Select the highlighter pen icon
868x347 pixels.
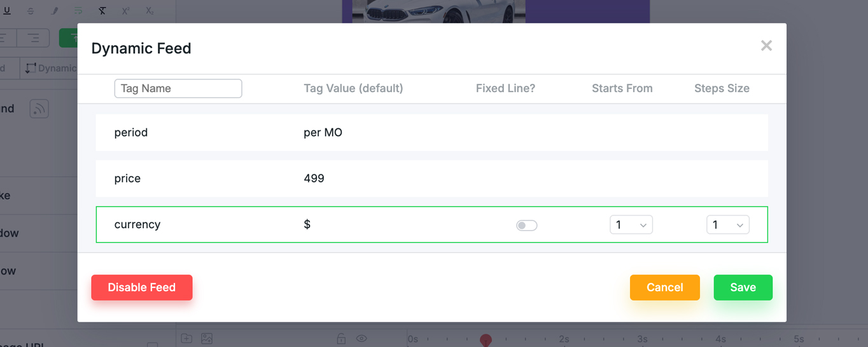(x=55, y=11)
